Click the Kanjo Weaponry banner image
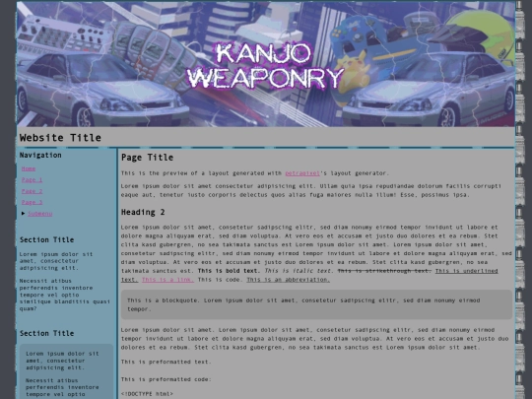The width and height of the screenshot is (532, 399). click(x=266, y=64)
